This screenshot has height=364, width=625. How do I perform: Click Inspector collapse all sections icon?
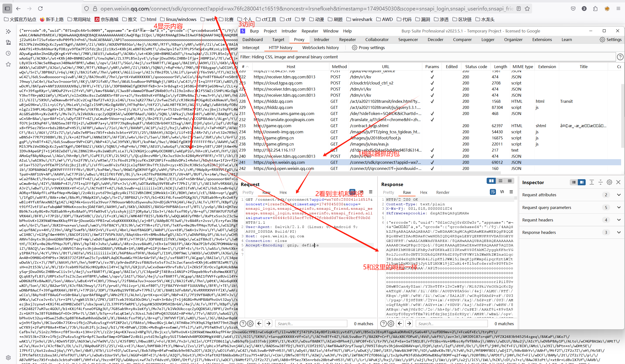click(x=601, y=182)
